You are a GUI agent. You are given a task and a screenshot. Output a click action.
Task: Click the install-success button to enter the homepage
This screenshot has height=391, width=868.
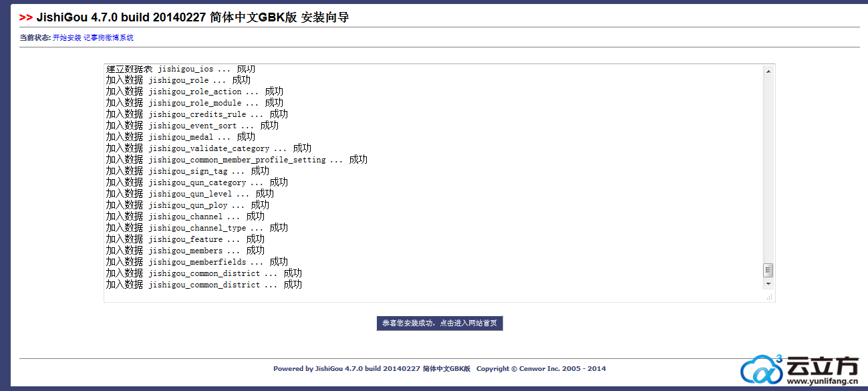tap(440, 323)
